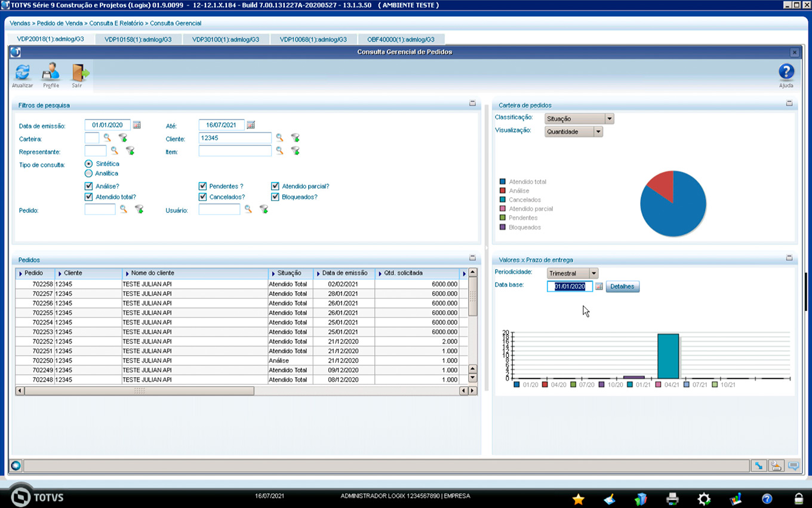Screen dimensions: 812x508
Task: Expand the Classificação dropdown
Action: (x=609, y=119)
